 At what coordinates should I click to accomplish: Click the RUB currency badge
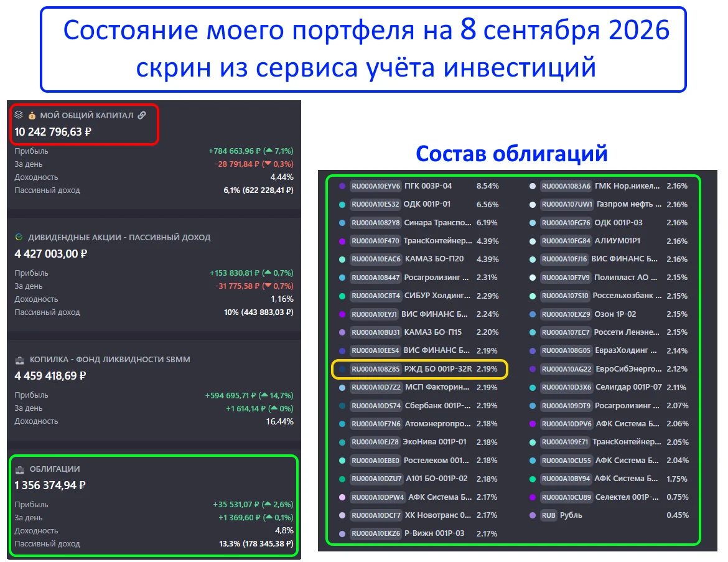click(548, 515)
